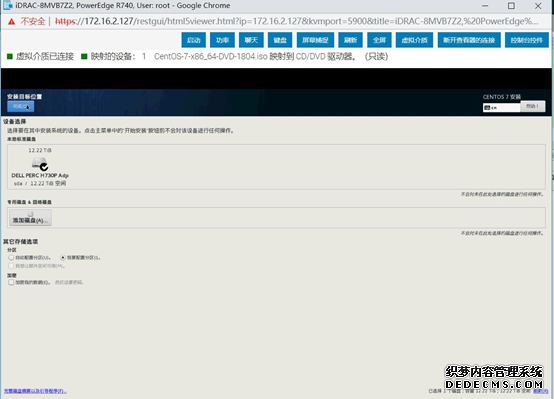Viewport: 554px width, 399px height.
Task: Click the green virtual media connected indicator
Action: tap(10, 57)
